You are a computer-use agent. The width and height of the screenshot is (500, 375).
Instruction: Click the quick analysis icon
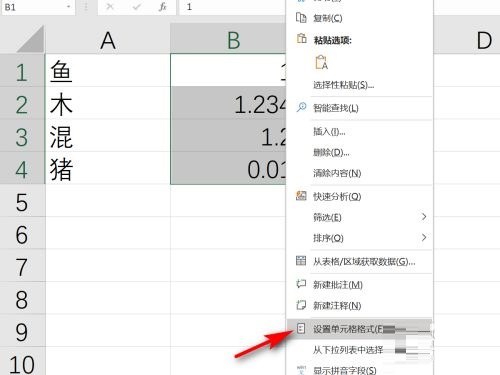pyautogui.click(x=301, y=196)
